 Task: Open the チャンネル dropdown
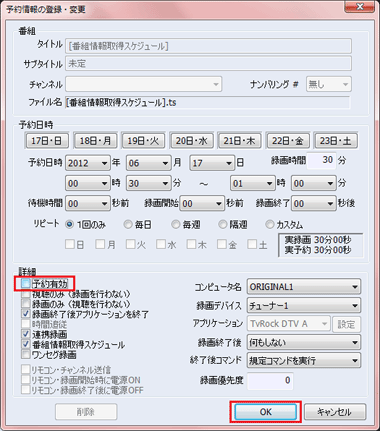coord(144,84)
